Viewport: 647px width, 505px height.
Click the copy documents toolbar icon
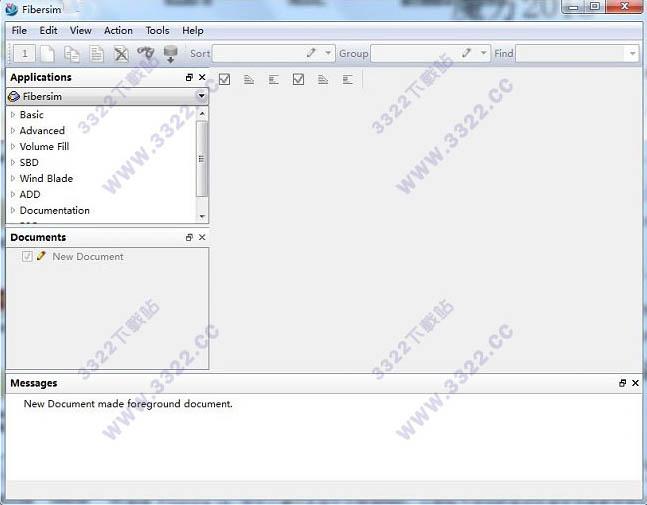click(72, 54)
